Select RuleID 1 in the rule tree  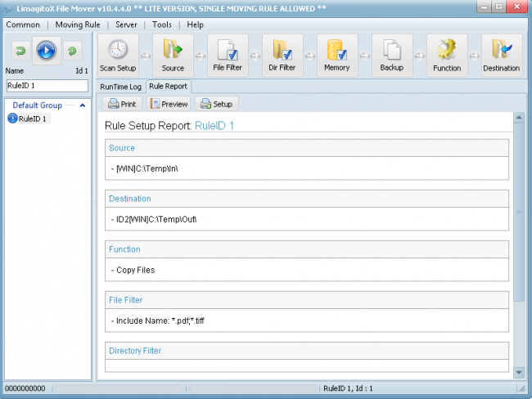(32, 119)
